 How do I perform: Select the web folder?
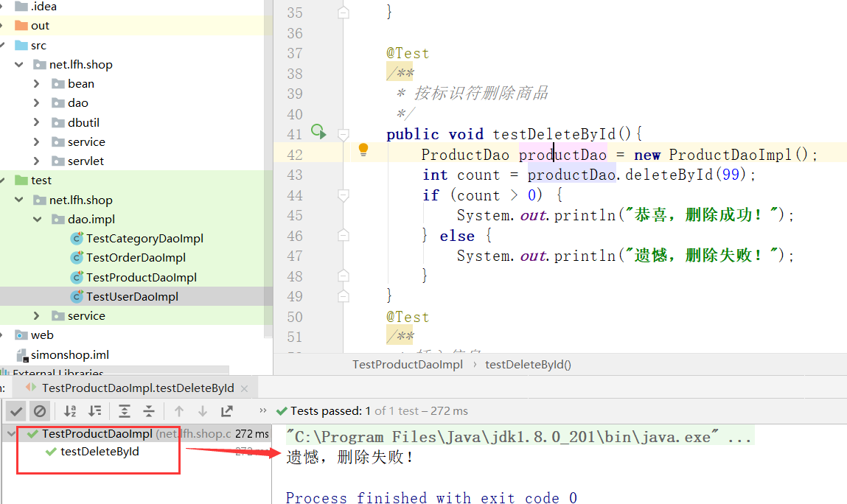coord(42,335)
